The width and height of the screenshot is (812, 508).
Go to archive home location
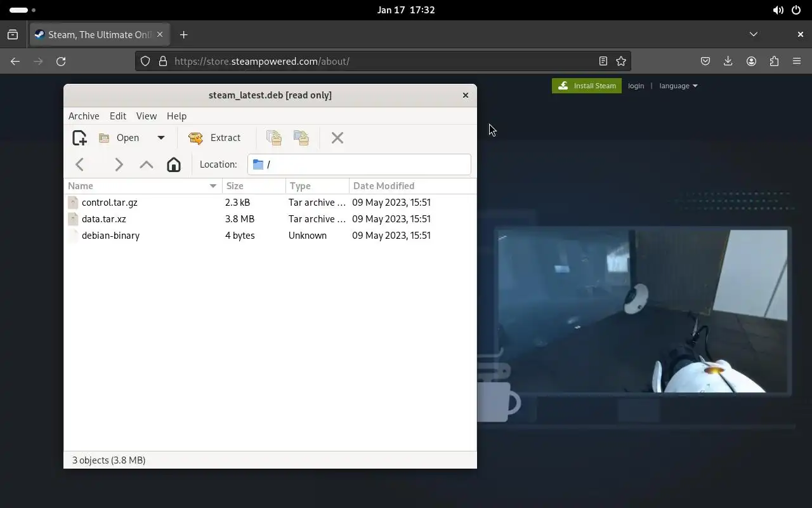tap(174, 164)
